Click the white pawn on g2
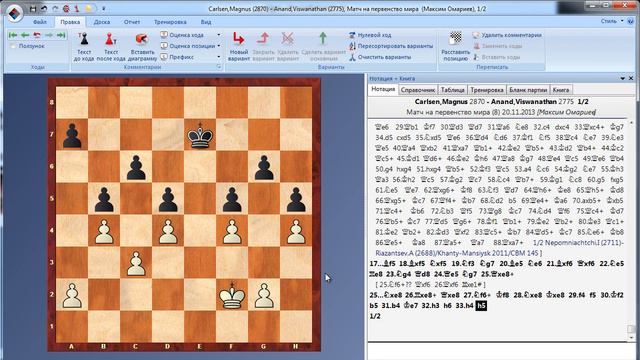 pos(264,295)
